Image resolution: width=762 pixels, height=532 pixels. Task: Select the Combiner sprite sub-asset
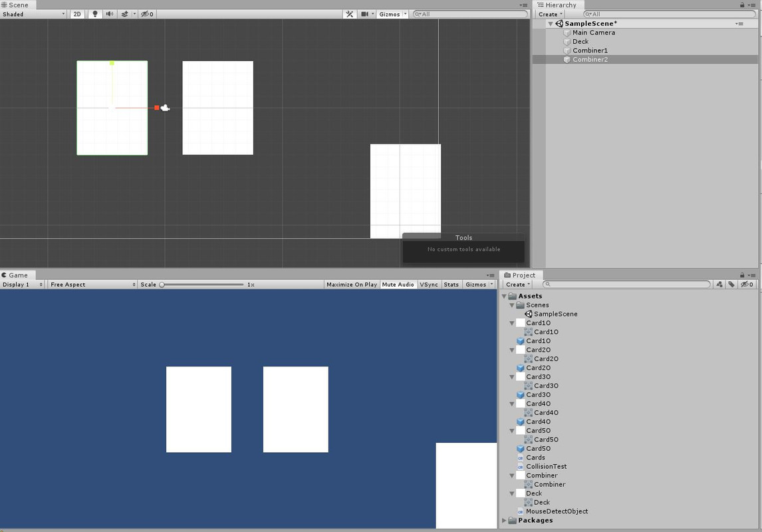click(545, 484)
